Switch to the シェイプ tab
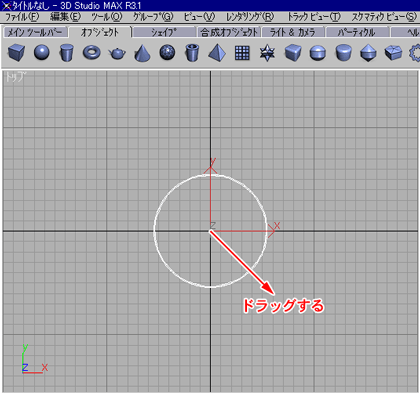Screen dimensions: 420x394 coord(164,32)
